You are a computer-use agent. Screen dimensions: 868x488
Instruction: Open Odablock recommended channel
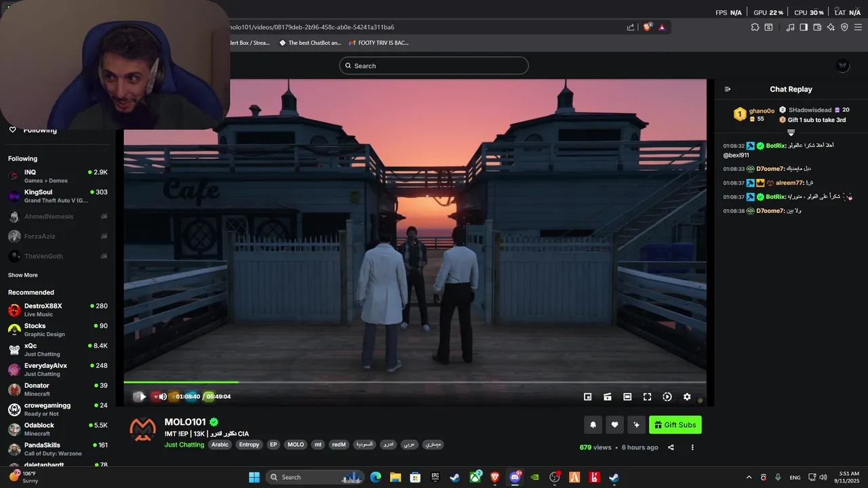point(58,429)
